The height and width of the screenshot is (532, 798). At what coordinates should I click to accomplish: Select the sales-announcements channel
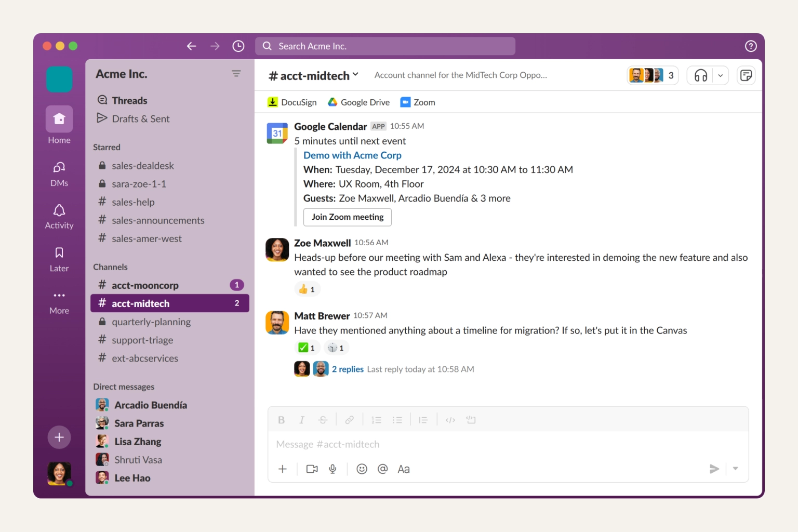pyautogui.click(x=170, y=220)
